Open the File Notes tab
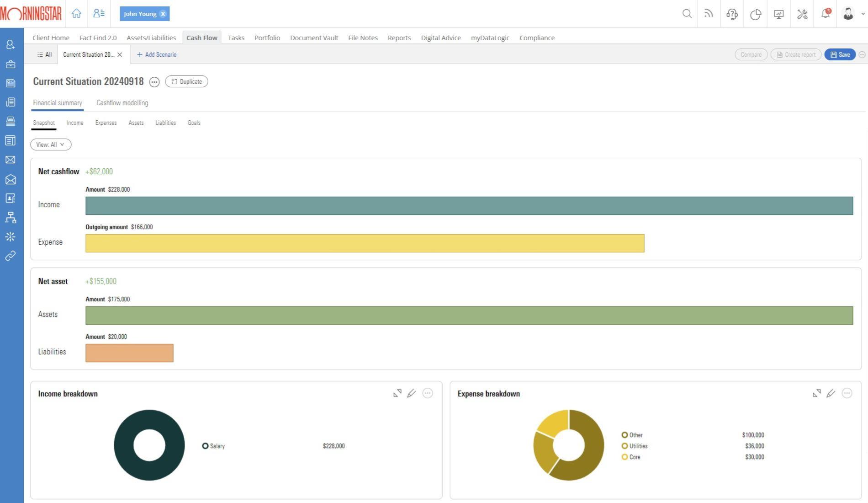This screenshot has height=503, width=868. pos(363,38)
